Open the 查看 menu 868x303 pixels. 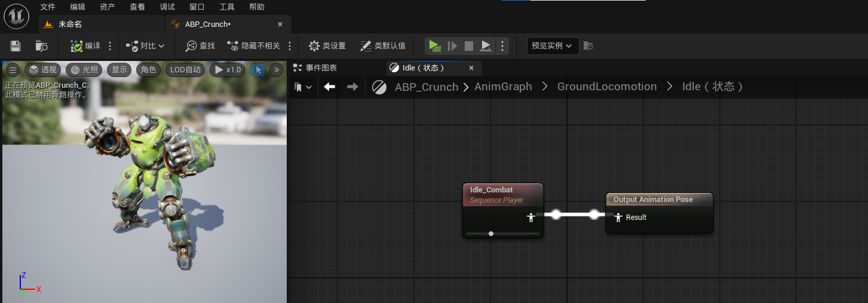pos(137,7)
